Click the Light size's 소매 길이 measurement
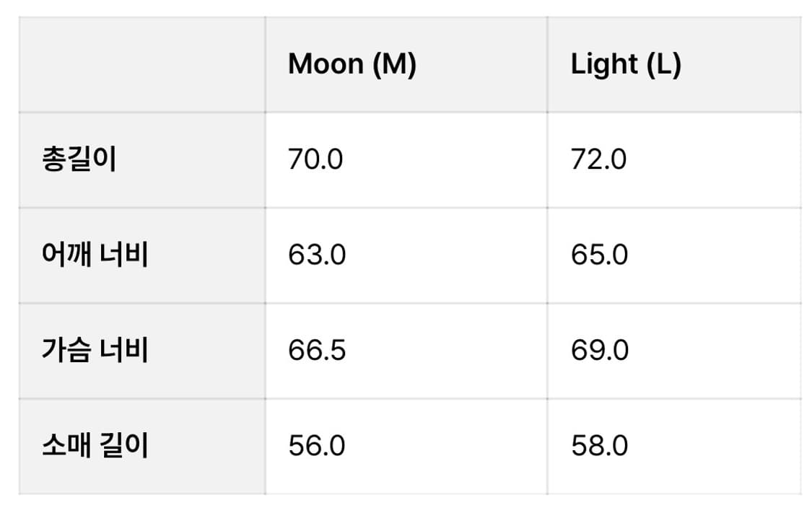The image size is (812, 513). pos(599,446)
